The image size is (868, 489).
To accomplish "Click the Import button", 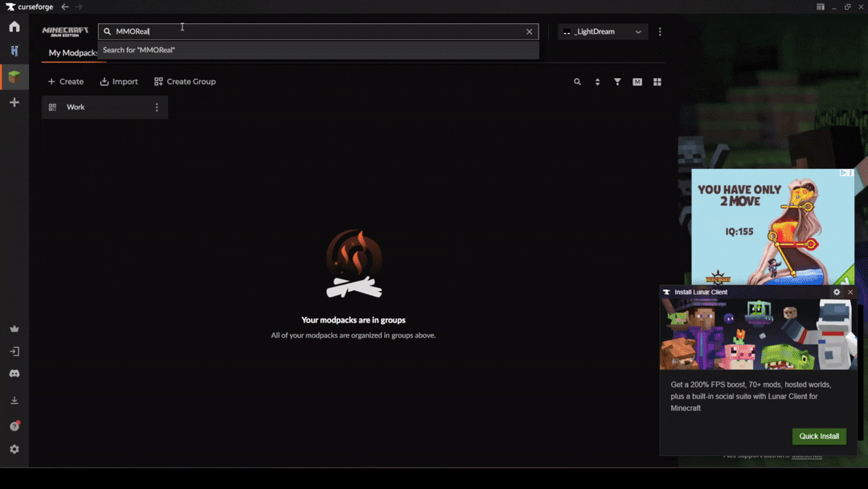I will 119,81.
